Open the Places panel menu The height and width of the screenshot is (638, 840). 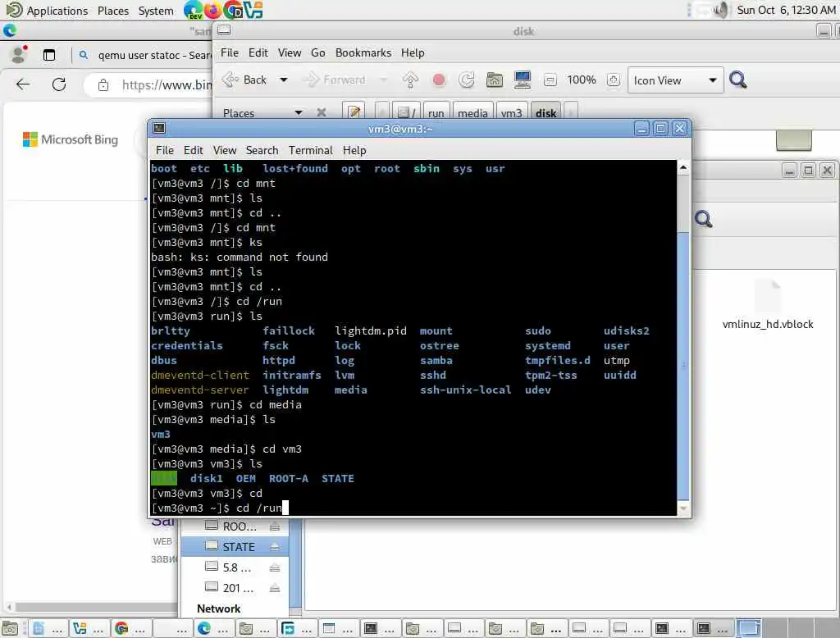(113, 10)
